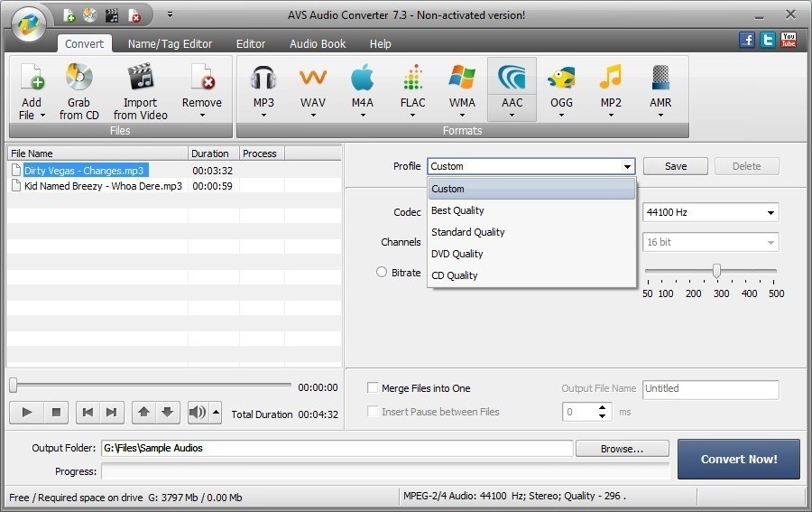Click the Save profile button
The width and height of the screenshot is (812, 512).
[x=675, y=166]
